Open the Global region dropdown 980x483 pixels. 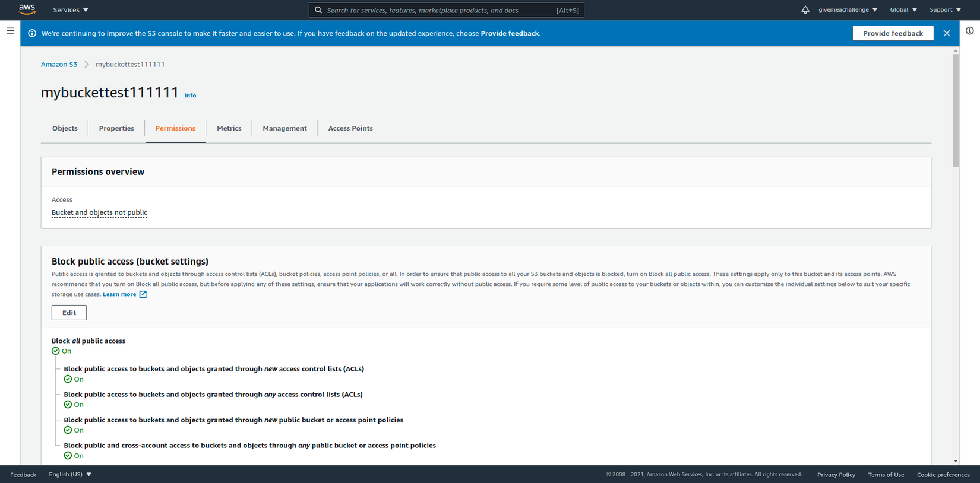(x=903, y=9)
